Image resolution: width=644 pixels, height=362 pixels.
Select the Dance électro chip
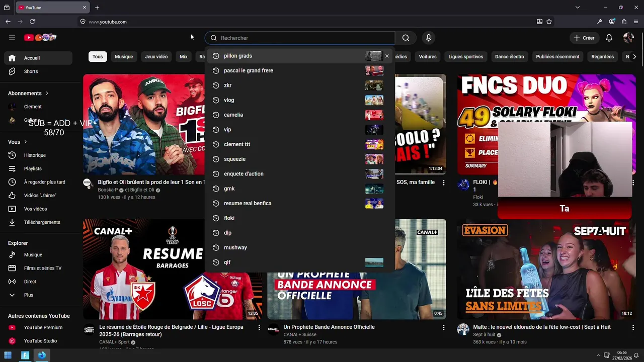510,57
